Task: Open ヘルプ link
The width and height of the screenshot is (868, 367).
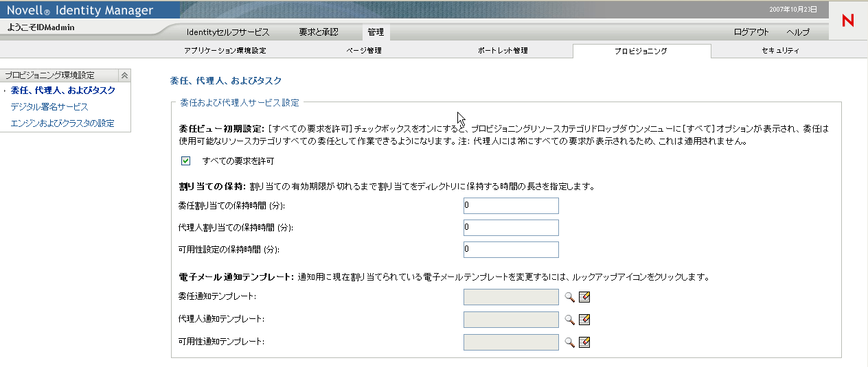Action: coord(798,32)
